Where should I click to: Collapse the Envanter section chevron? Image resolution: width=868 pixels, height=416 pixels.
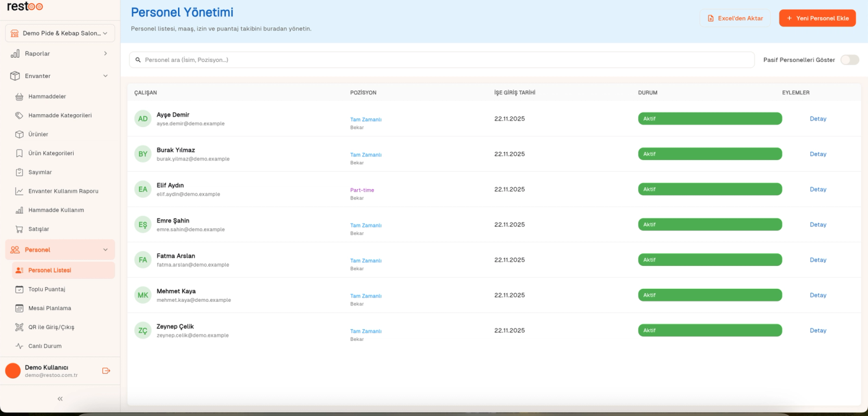point(105,76)
